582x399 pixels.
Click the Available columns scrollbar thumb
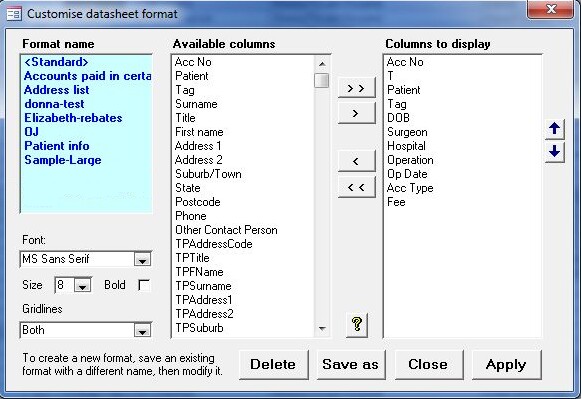point(321,80)
